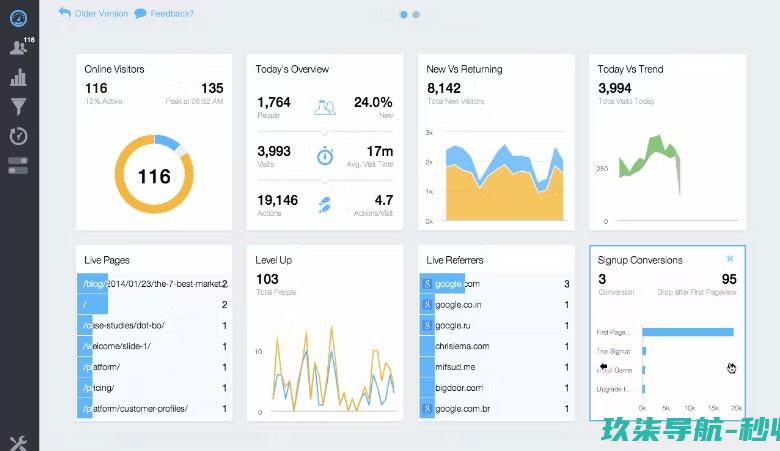Click the Today Vs Trend widget title
The width and height of the screenshot is (780, 451).
(630, 69)
